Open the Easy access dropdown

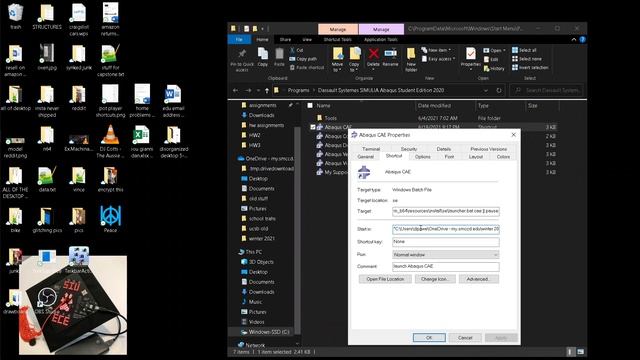439,59
